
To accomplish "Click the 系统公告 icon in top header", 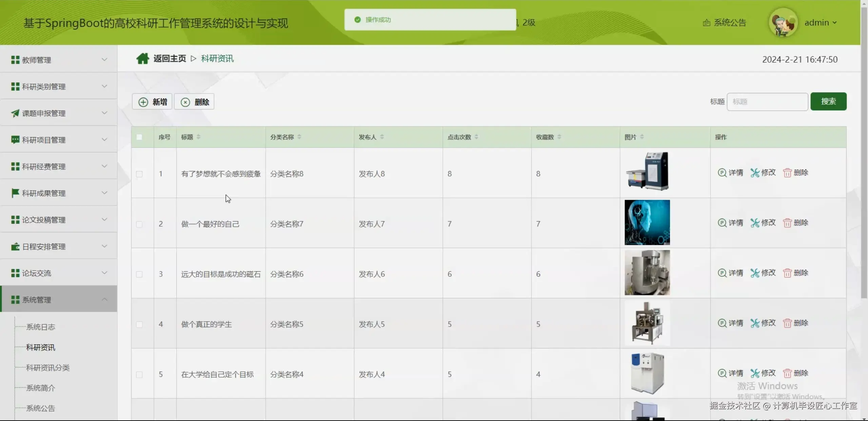I will [707, 23].
